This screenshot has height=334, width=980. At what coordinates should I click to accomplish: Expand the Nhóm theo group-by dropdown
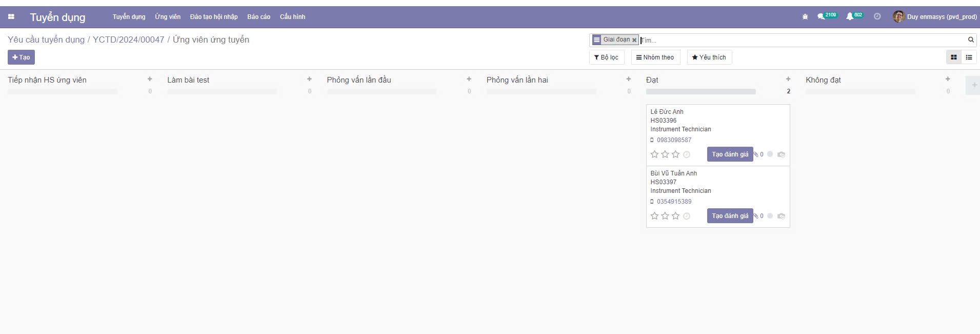tap(655, 57)
